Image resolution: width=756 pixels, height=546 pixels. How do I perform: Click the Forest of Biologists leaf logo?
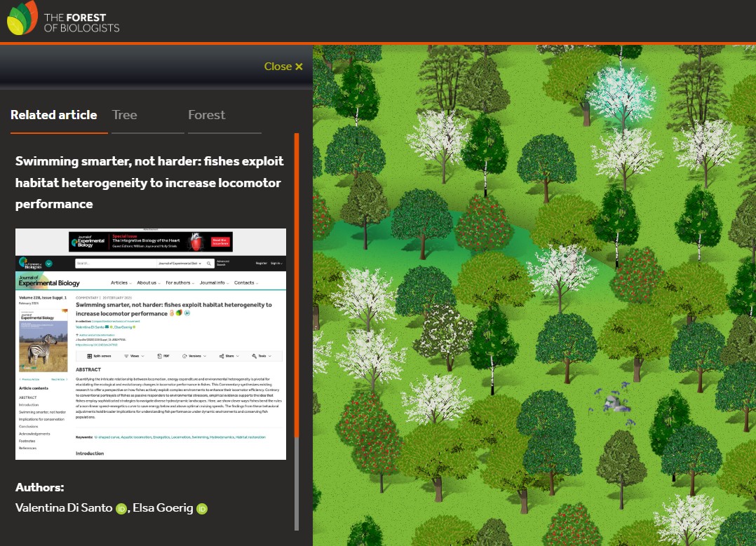pyautogui.click(x=22, y=19)
